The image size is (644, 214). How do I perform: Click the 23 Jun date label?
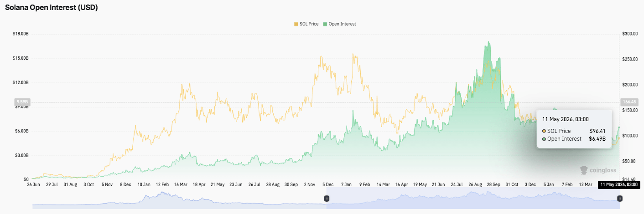(236, 184)
